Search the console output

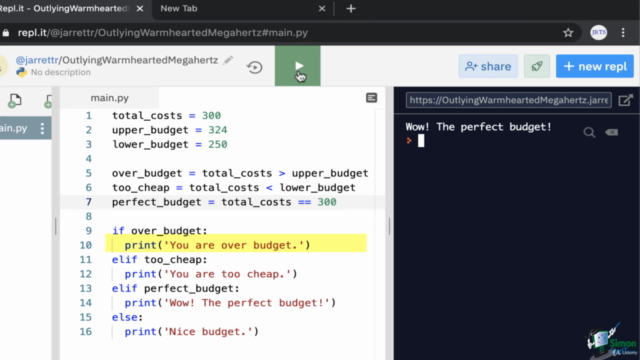589,132
